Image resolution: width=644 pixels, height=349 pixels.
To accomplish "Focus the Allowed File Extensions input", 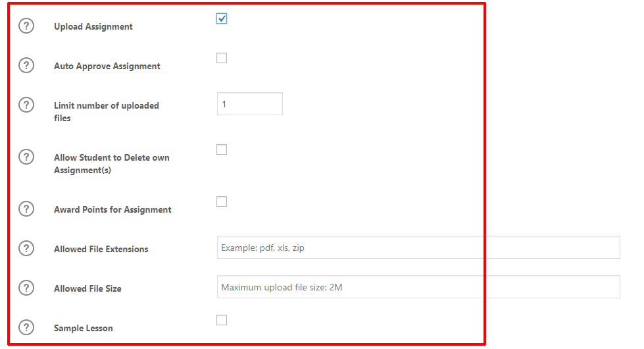I will tap(418, 248).
